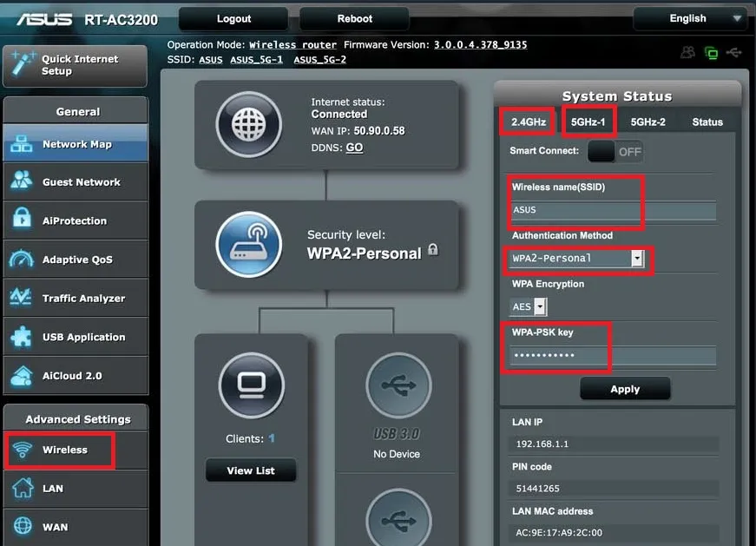
Task: Click the Adaptive QoS gauge icon
Action: tap(22, 258)
